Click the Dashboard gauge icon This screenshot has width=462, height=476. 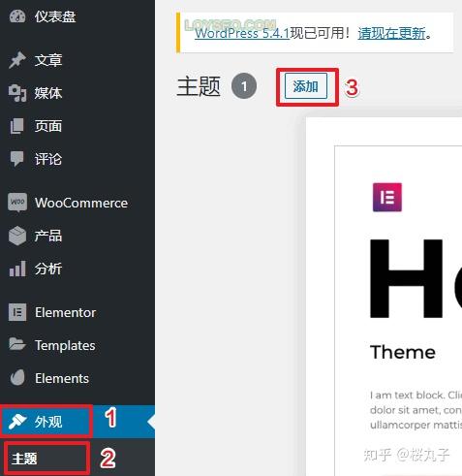pos(17,16)
